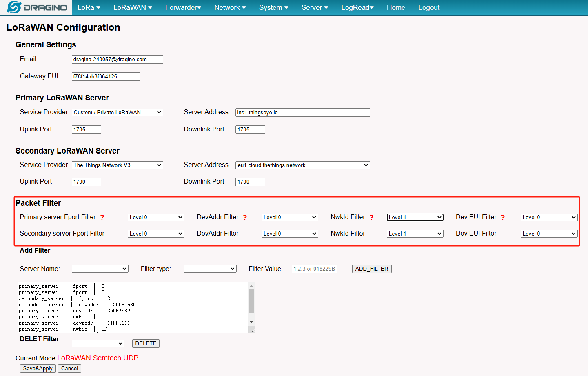
Task: Click the Save&Apply button
Action: [38, 368]
